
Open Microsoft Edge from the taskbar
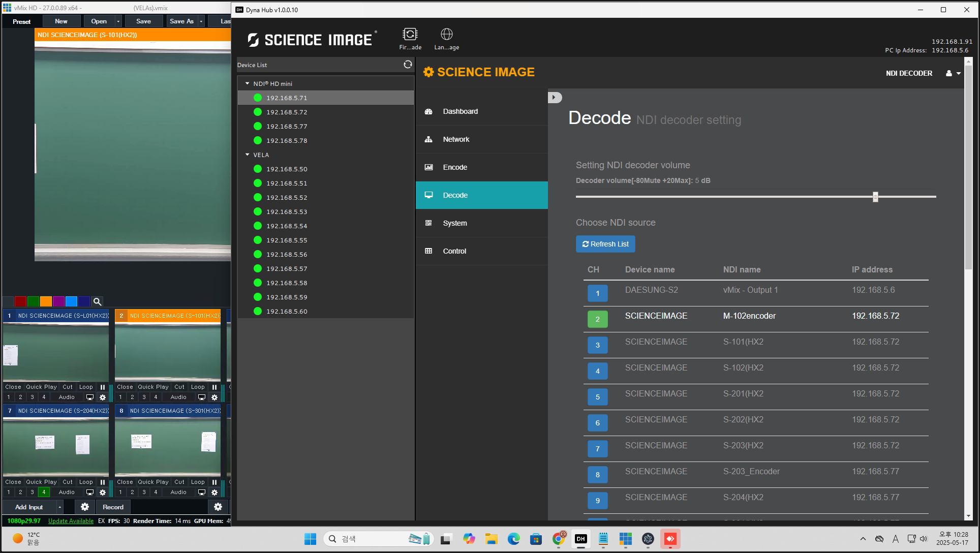[513, 539]
